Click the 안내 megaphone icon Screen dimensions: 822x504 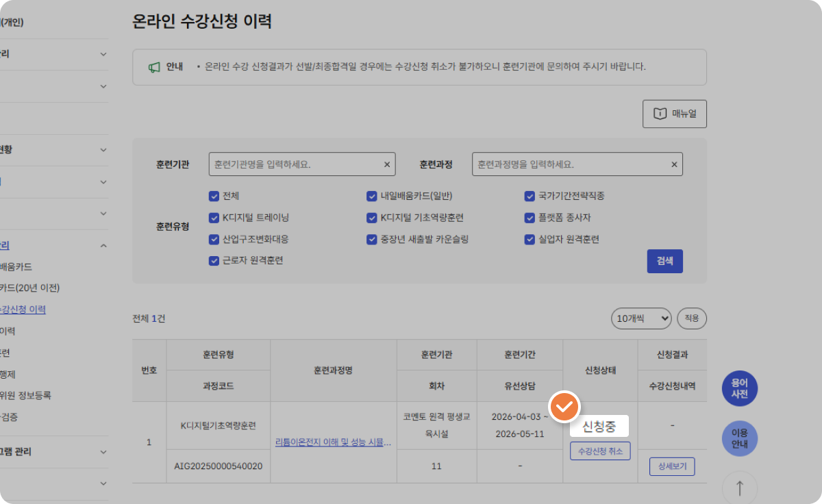click(154, 67)
